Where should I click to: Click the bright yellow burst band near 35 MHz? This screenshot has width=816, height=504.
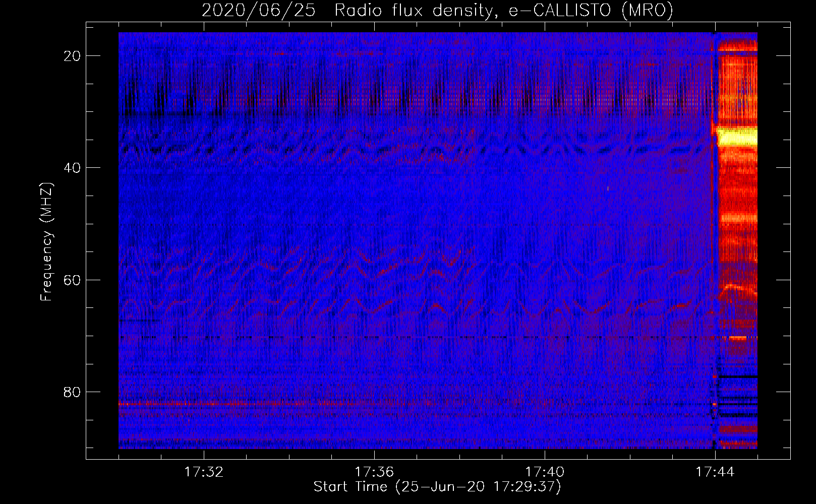737,137
